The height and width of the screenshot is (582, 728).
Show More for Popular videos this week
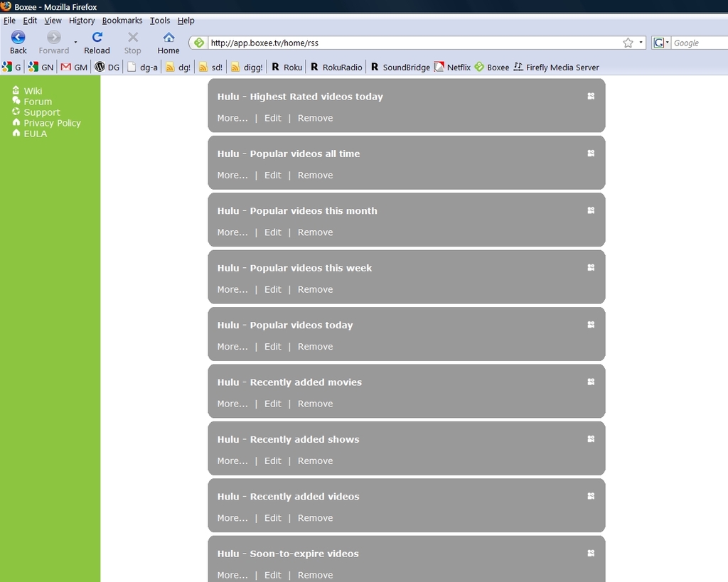232,289
